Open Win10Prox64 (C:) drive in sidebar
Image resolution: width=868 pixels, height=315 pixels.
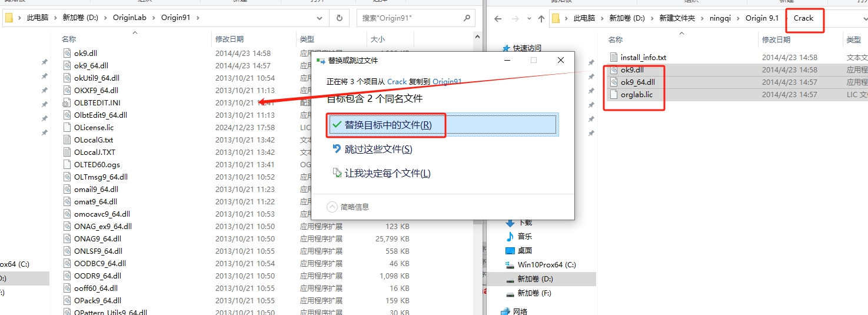coord(547,264)
